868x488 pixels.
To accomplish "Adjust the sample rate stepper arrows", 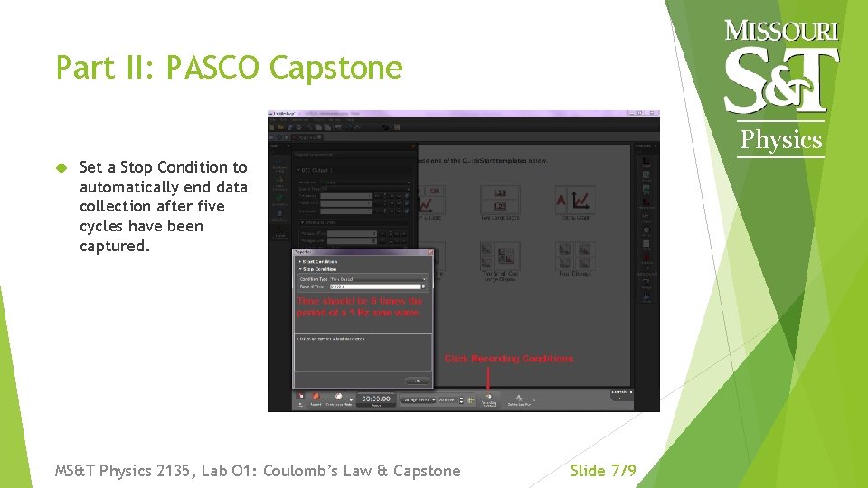I will click(x=461, y=400).
